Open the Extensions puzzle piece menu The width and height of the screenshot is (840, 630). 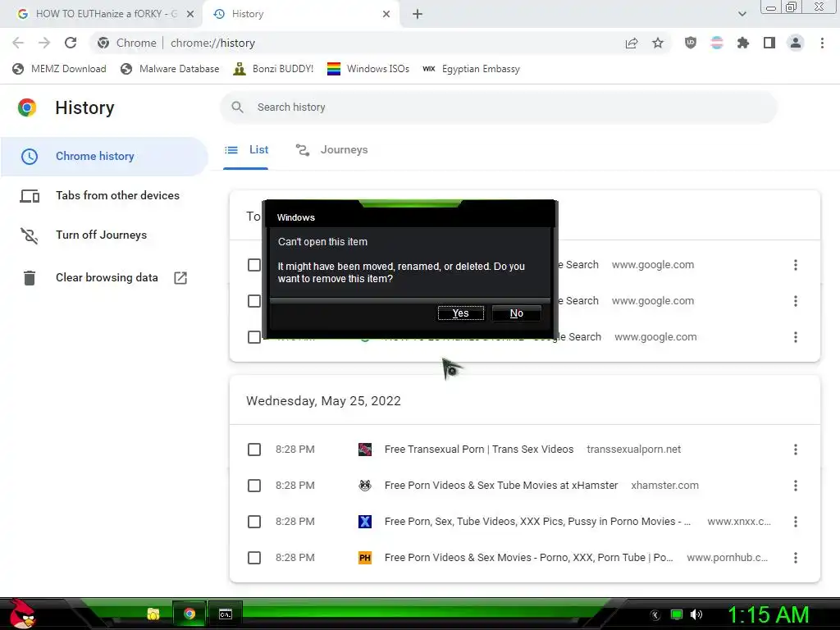coord(743,43)
